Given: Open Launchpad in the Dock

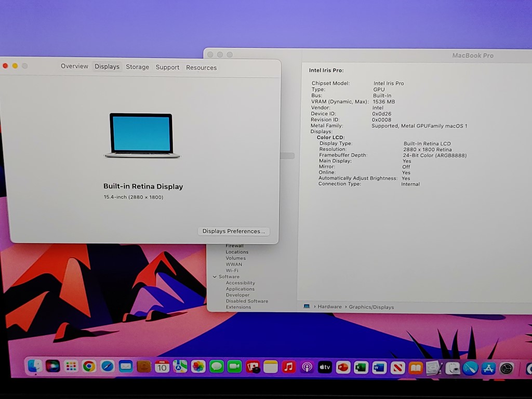Looking at the screenshot, I should 71,366.
